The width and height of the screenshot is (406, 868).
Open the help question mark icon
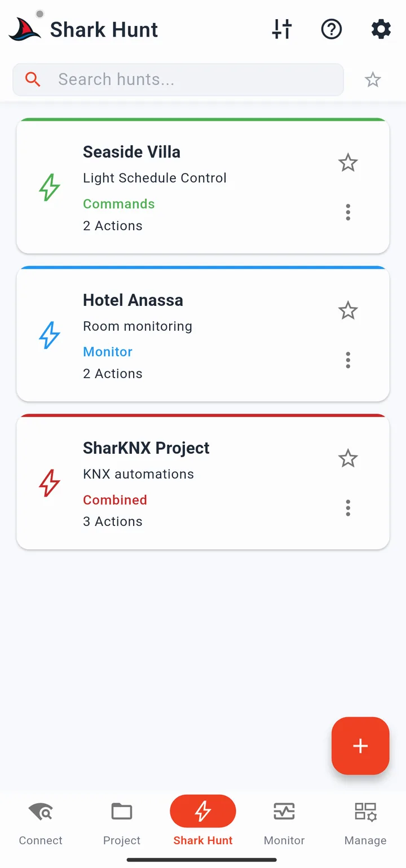pos(332,29)
